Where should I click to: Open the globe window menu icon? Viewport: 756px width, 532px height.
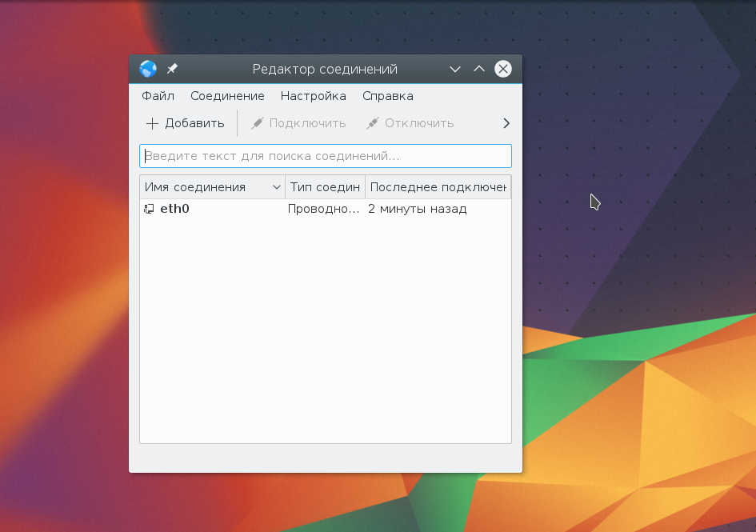click(x=148, y=70)
